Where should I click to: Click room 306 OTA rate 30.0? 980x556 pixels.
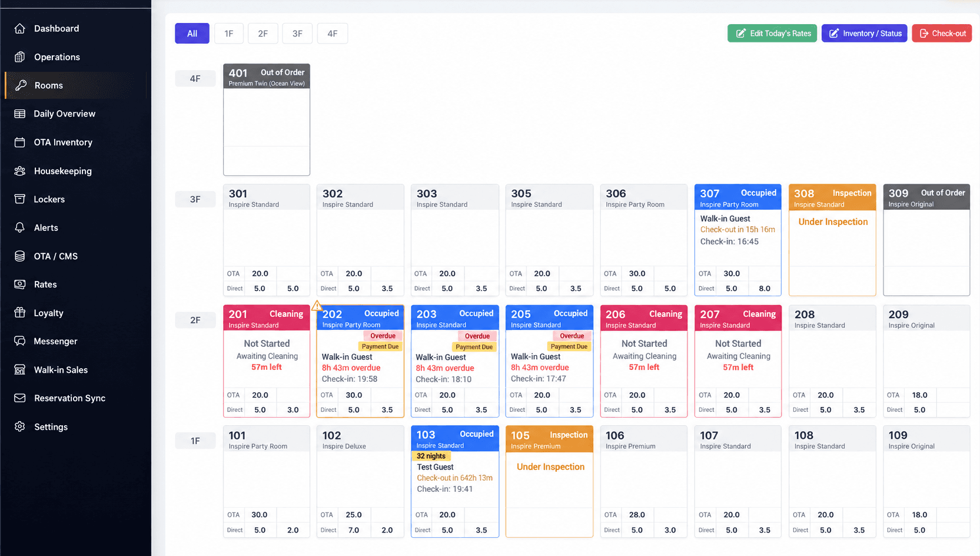point(637,274)
